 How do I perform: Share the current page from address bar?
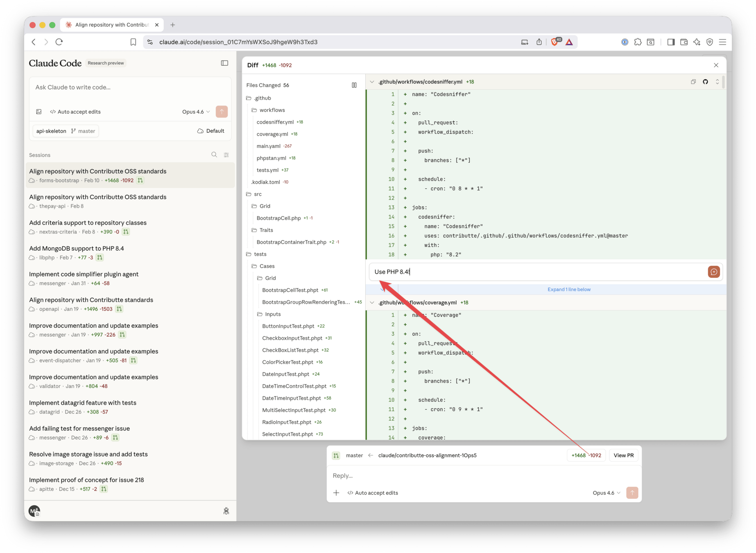pos(539,42)
